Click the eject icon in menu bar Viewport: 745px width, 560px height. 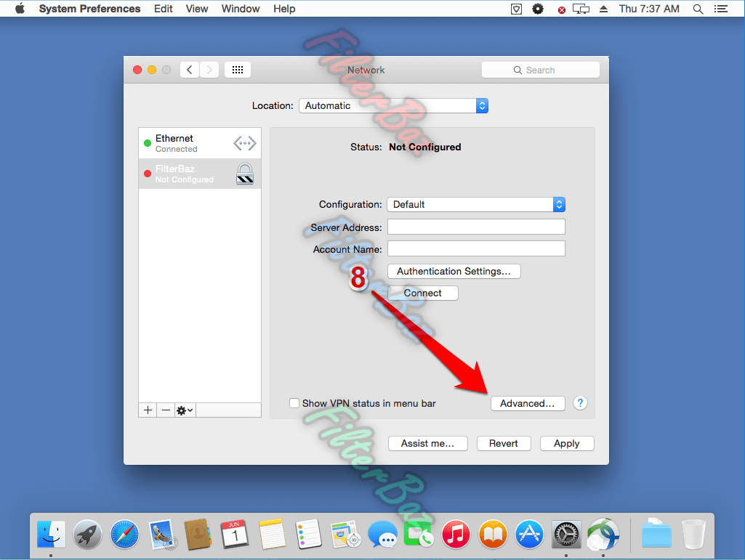pos(603,9)
